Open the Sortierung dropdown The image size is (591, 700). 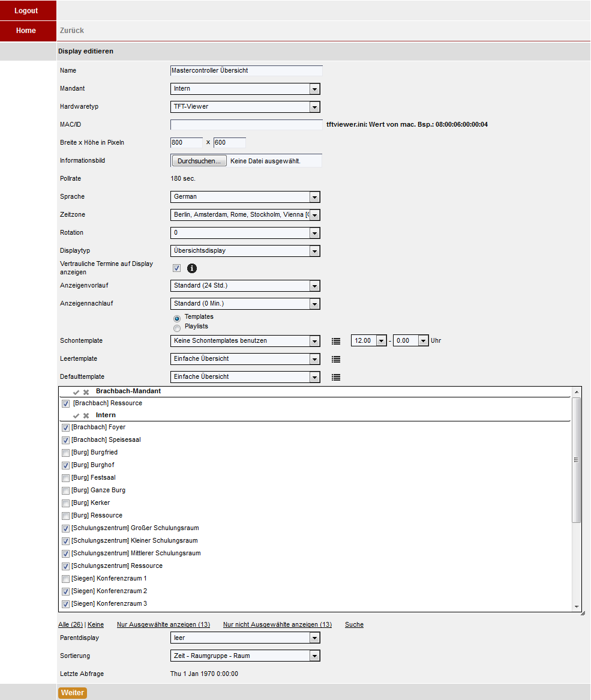(245, 656)
